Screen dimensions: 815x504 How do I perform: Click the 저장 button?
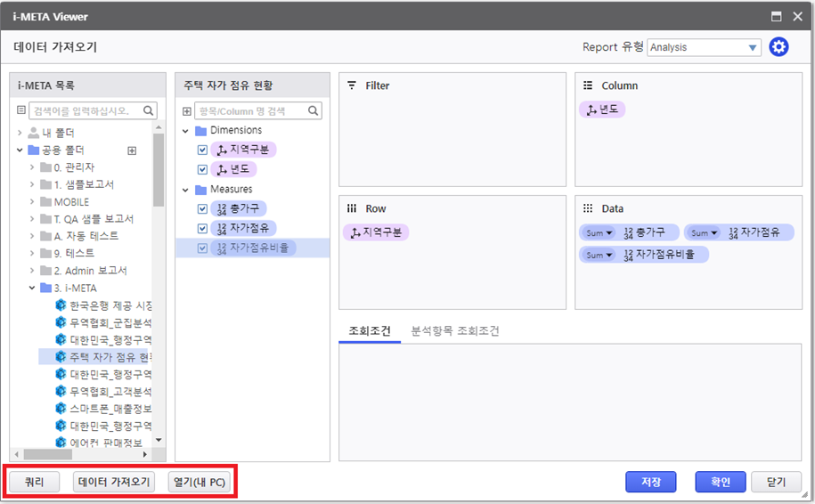[650, 482]
